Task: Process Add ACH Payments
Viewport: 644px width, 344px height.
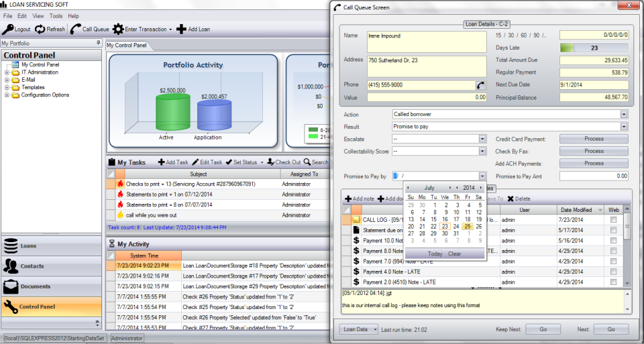Action: (594, 164)
